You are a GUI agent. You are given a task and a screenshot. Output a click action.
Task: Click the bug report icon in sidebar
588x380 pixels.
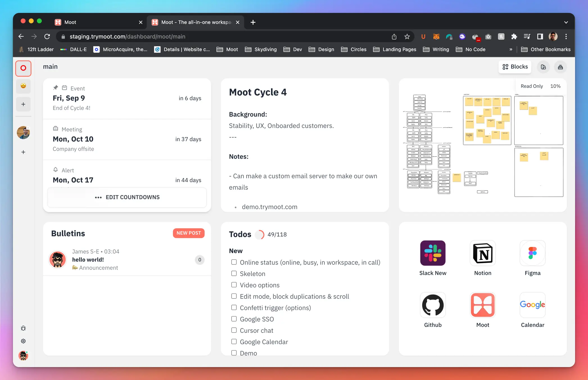click(x=23, y=328)
